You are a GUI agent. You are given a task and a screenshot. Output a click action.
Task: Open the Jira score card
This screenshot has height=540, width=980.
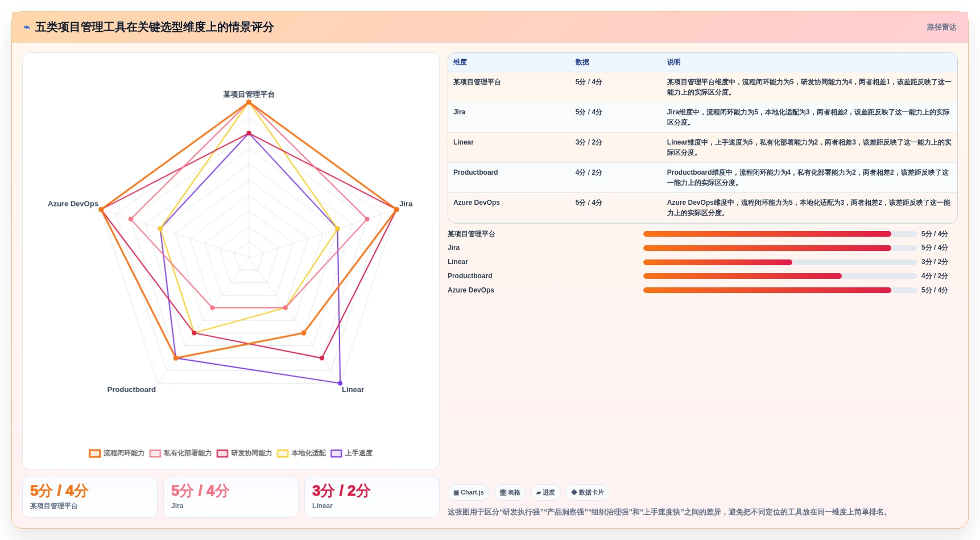231,497
